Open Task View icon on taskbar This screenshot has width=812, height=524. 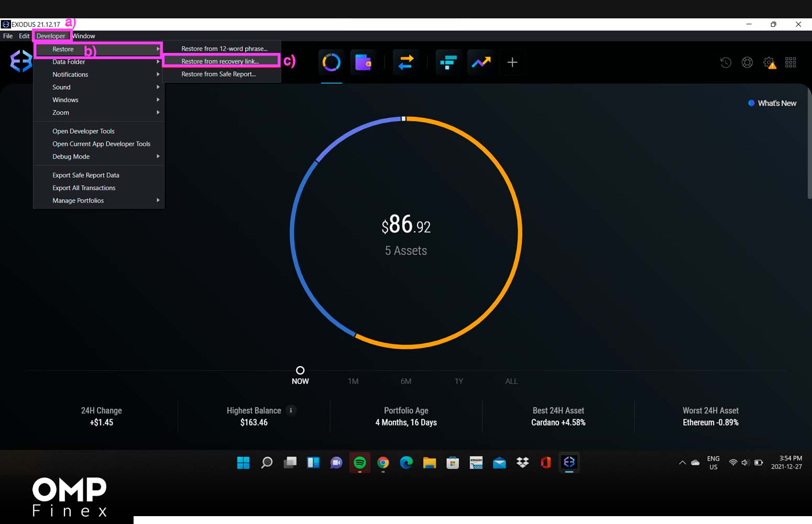290,463
